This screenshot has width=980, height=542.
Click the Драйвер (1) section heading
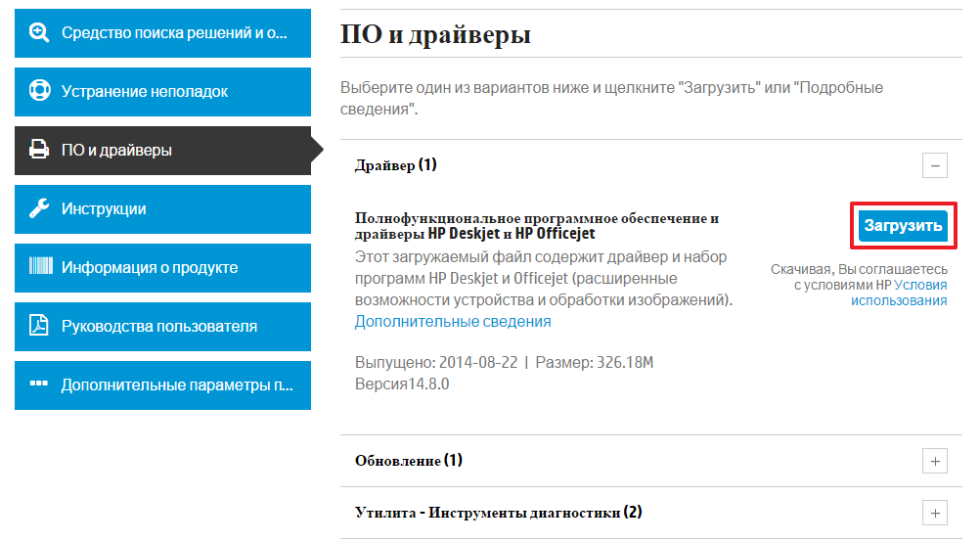(x=395, y=165)
